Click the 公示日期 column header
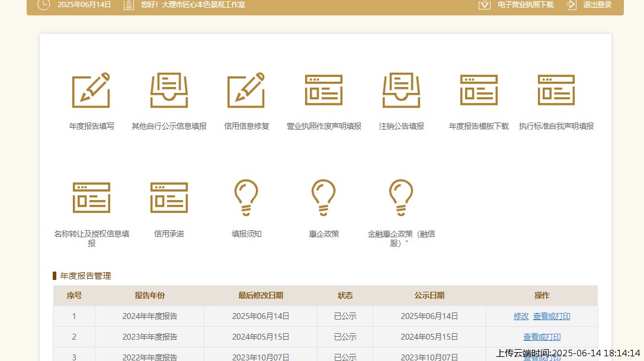Image resolution: width=644 pixels, height=361 pixels. [x=429, y=295]
